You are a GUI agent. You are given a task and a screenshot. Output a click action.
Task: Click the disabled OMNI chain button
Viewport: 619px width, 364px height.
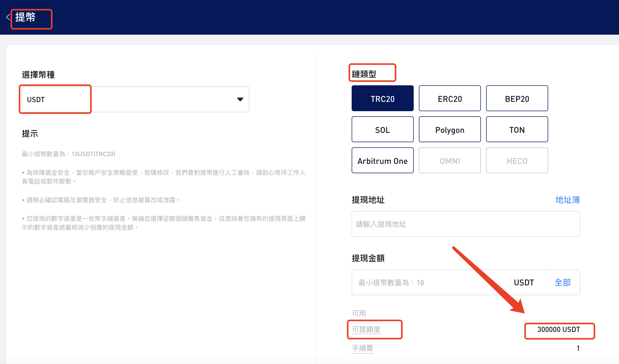(x=450, y=161)
